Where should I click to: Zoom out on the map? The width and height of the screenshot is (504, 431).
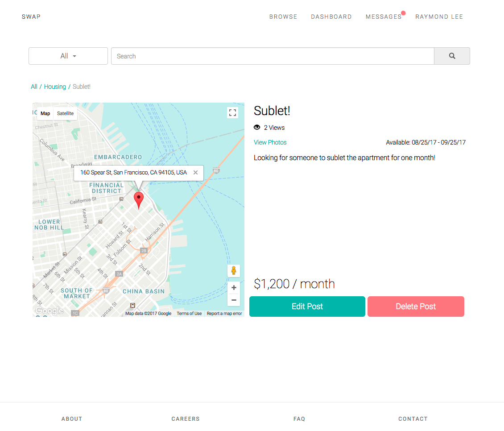click(234, 300)
